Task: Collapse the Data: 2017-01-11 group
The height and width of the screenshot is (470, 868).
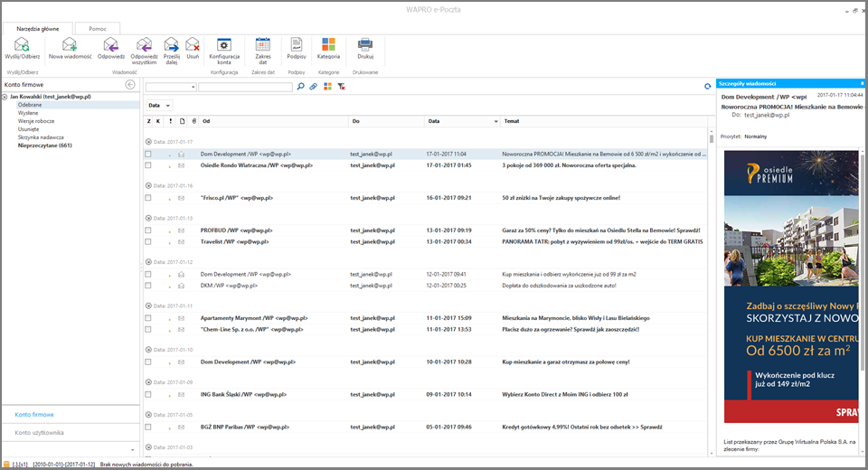Action: pyautogui.click(x=148, y=305)
